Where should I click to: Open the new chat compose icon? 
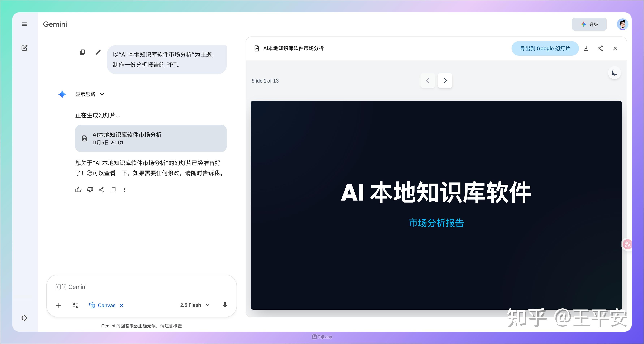point(24,48)
